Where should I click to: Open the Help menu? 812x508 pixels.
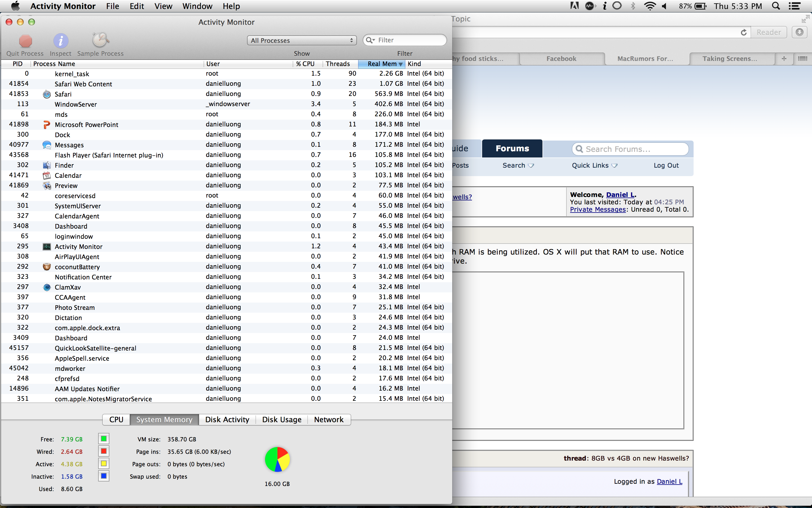(x=231, y=6)
